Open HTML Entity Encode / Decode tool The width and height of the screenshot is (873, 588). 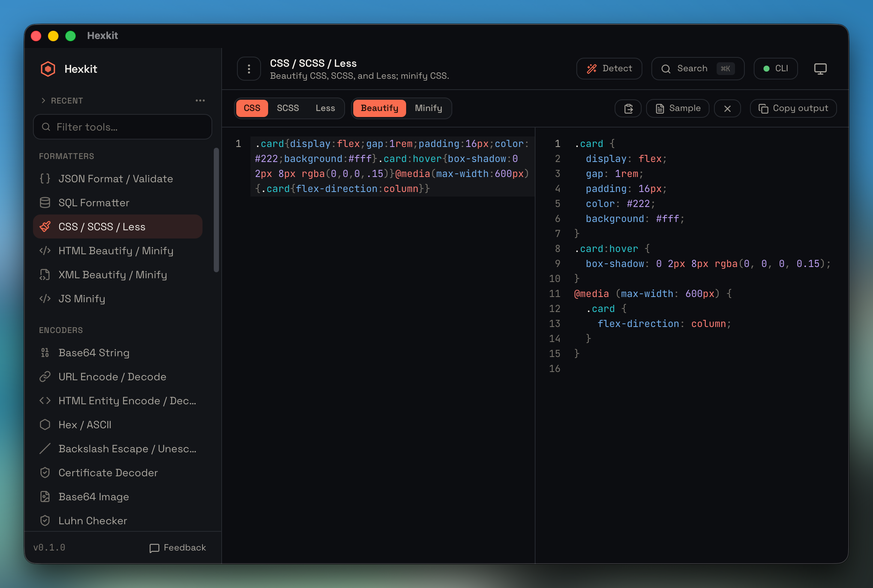[x=118, y=401]
